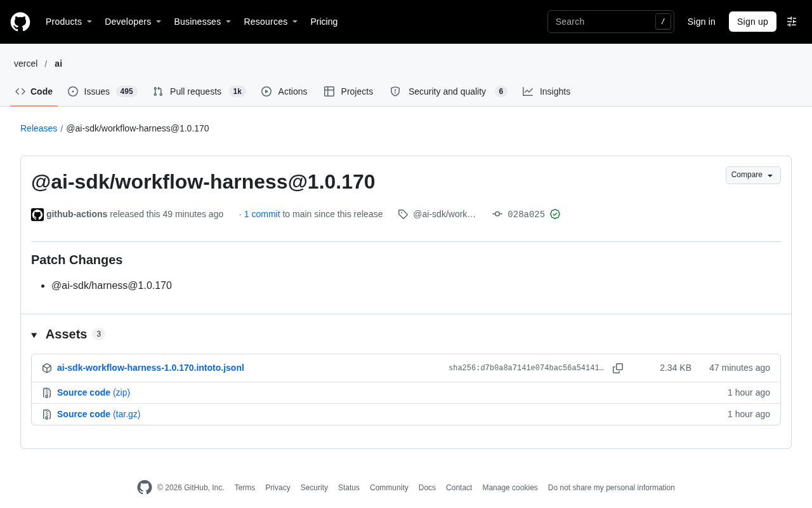Click the package icon beside intoto.jsonl asset
This screenshot has width=812, height=508.
(47, 368)
